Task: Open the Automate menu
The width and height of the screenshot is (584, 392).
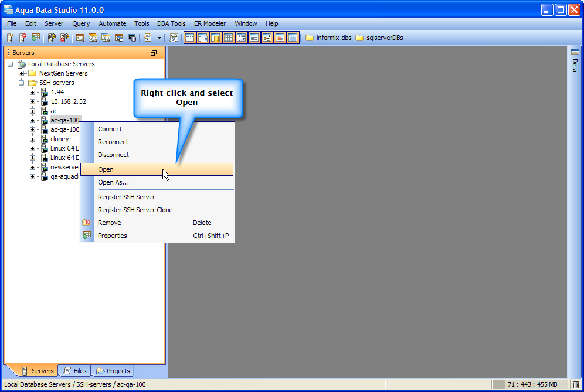Action: point(113,23)
